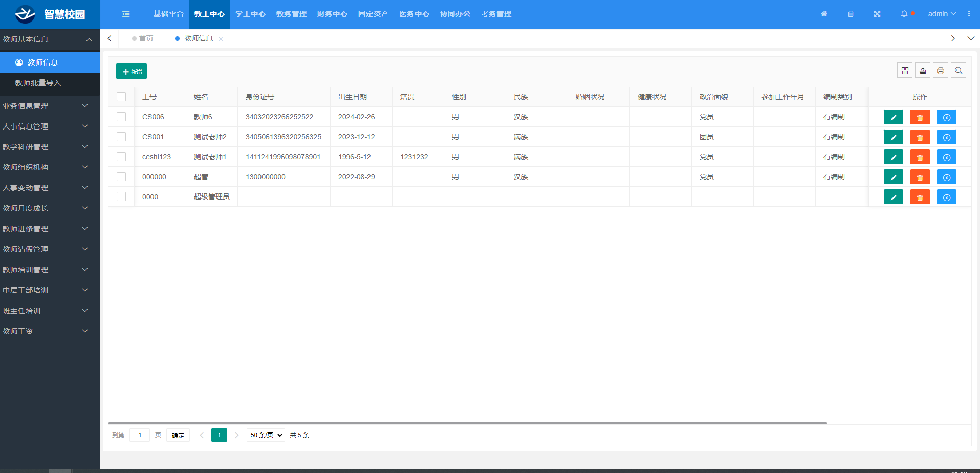Click the 确定 pagination button
980x473 pixels.
pos(178,435)
